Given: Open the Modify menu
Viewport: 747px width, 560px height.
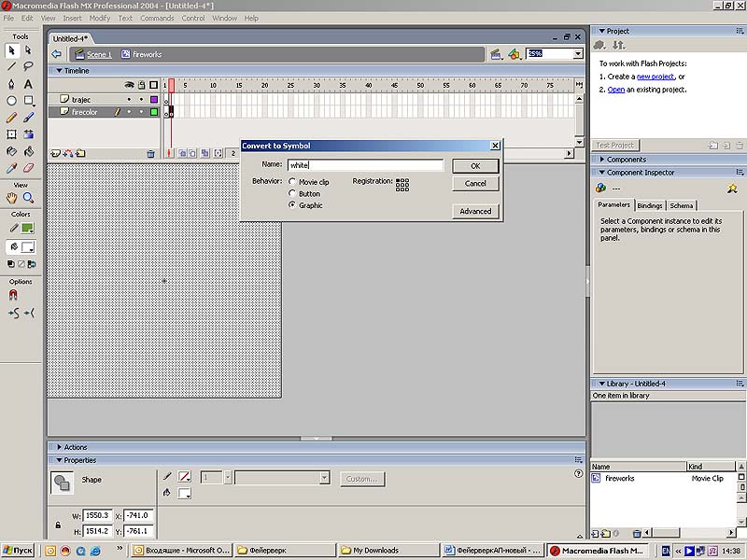Looking at the screenshot, I should pos(99,18).
